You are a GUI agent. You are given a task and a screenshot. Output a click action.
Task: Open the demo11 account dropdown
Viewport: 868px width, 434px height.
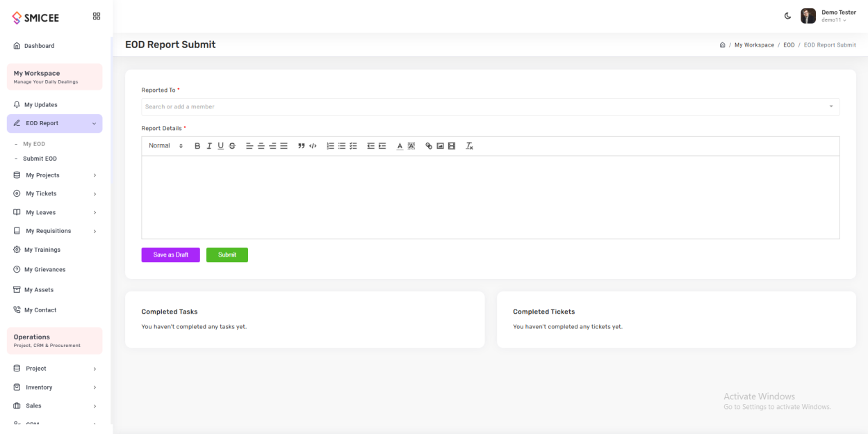tap(834, 20)
